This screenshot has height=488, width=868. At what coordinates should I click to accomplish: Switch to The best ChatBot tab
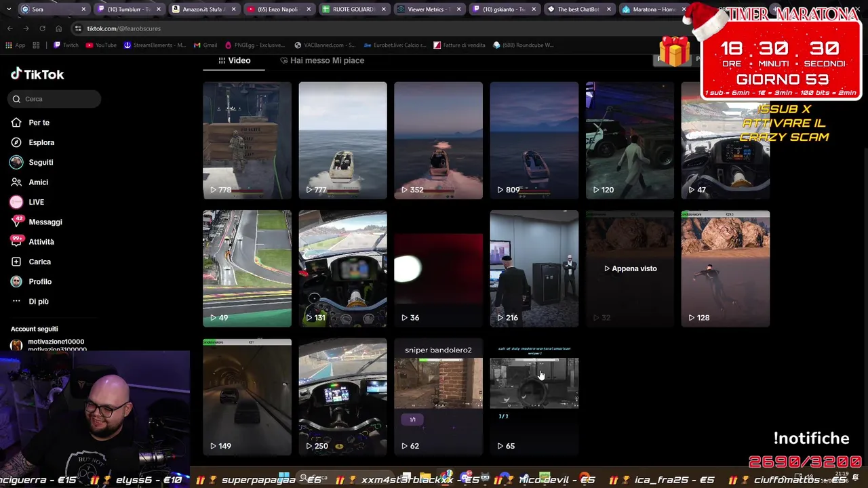pos(578,9)
